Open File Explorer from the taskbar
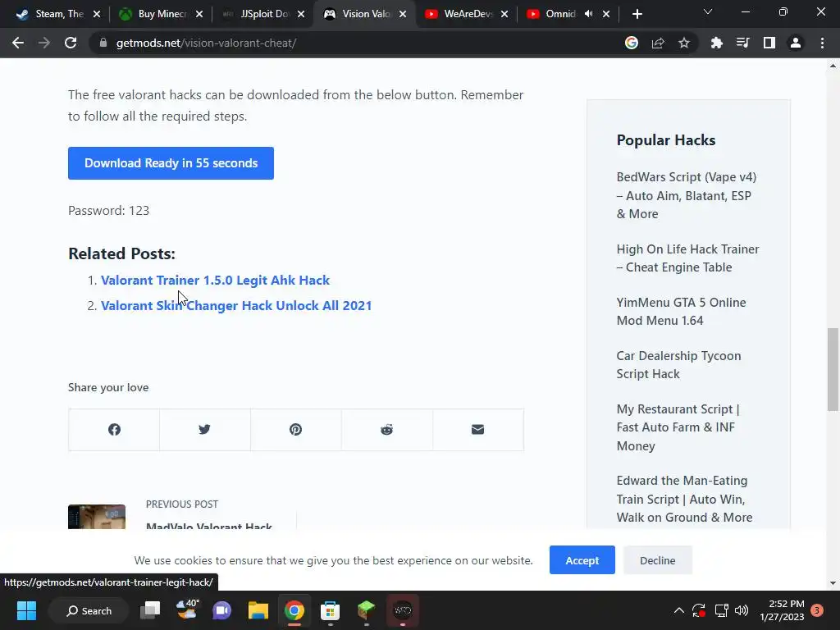This screenshot has height=630, width=840. [258, 610]
